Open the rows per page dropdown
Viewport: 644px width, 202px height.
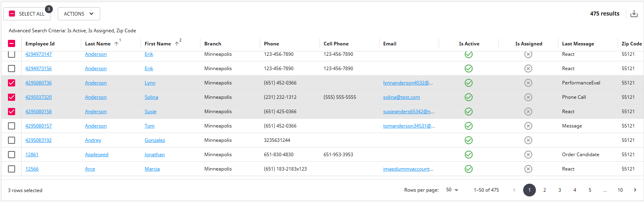(x=452, y=190)
